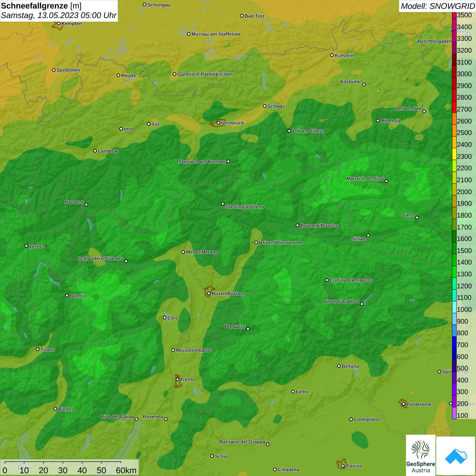Click the Sonthofen label

pyautogui.click(x=68, y=70)
